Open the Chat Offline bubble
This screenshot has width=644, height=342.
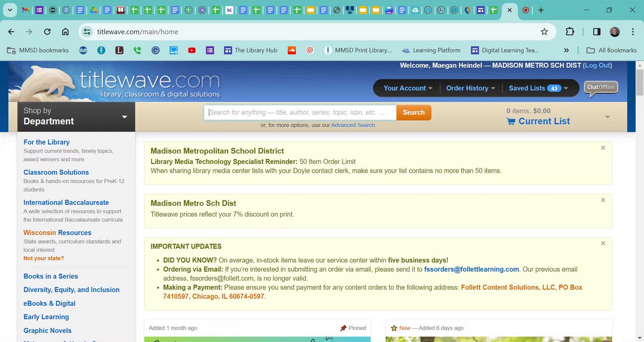coord(601,88)
